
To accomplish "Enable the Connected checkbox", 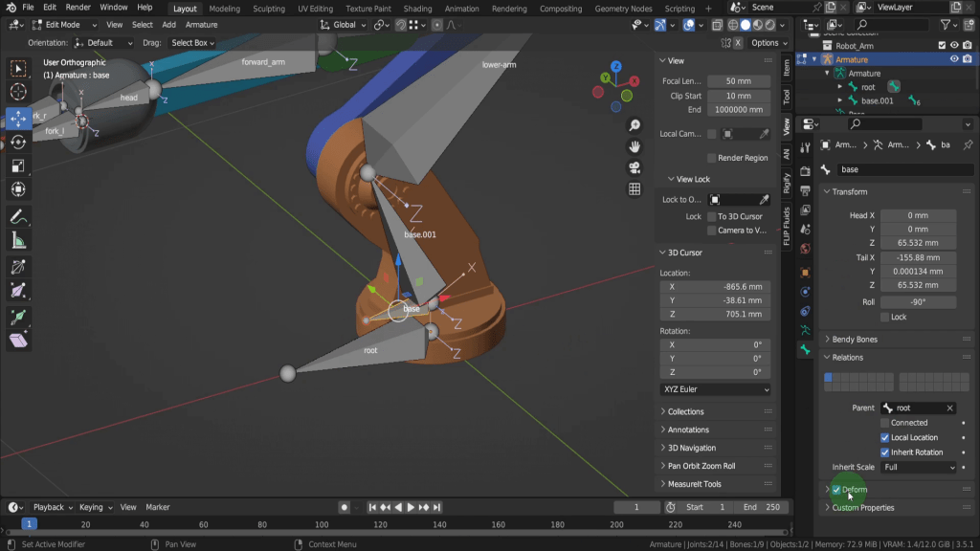I will pos(885,423).
